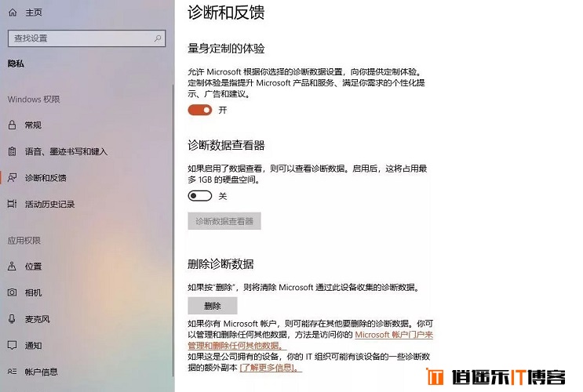583x392 pixels.
Task: Follow the 了解更多信息 link
Action: (270, 368)
